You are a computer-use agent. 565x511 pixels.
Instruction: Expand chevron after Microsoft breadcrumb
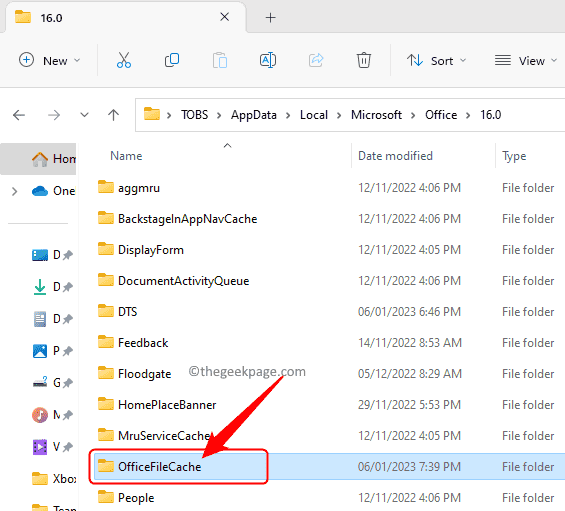pyautogui.click(x=413, y=115)
